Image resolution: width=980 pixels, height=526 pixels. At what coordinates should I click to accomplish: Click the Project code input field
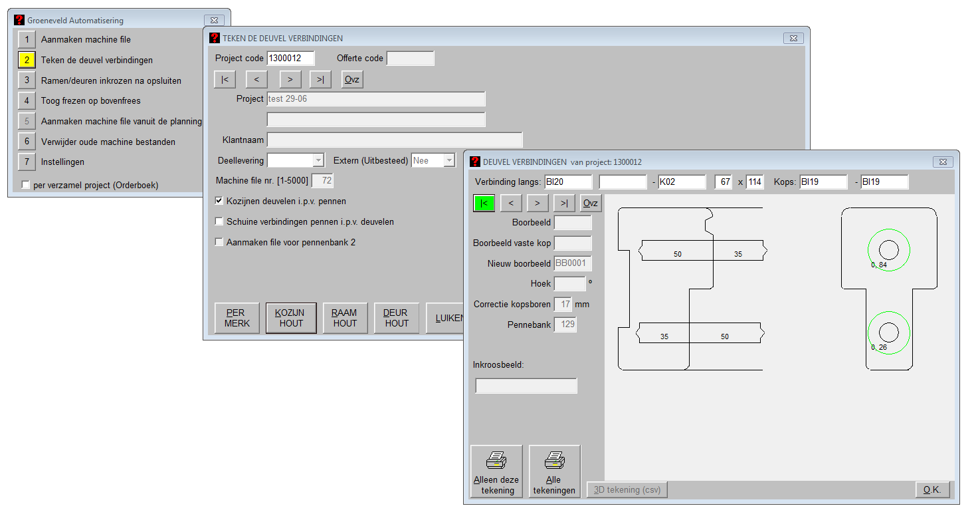point(290,59)
